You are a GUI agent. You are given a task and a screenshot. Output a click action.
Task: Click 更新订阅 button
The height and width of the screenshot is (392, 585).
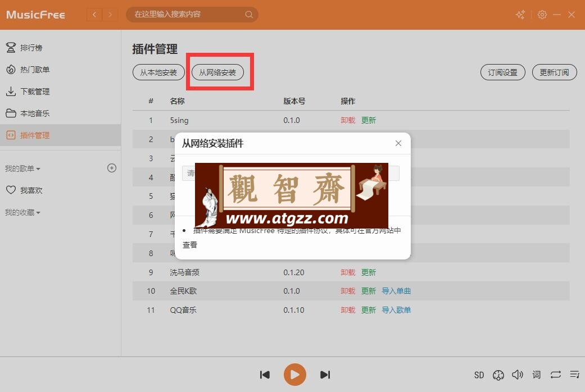(x=555, y=72)
